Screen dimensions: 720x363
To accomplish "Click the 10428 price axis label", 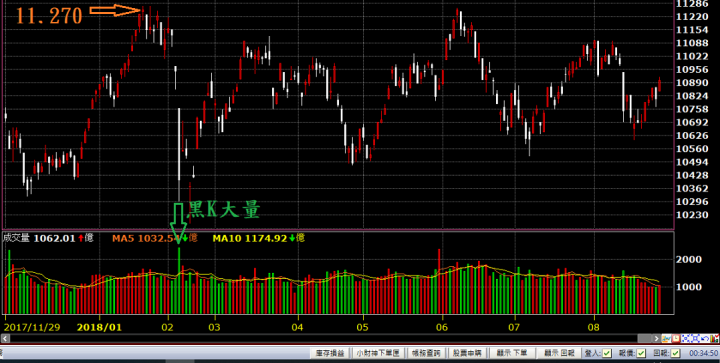I will (692, 175).
